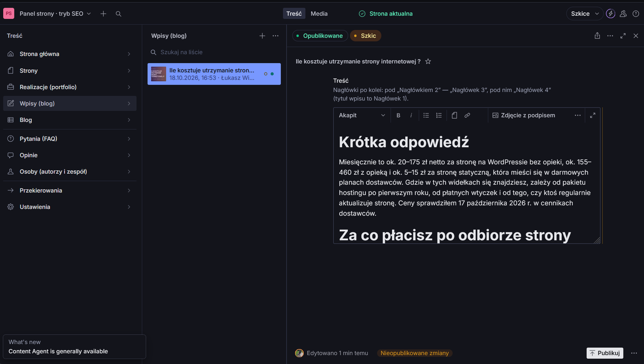Viewport: 644px width, 364px height.
Task: Click the annotation document icon in editor
Action: [x=454, y=115]
